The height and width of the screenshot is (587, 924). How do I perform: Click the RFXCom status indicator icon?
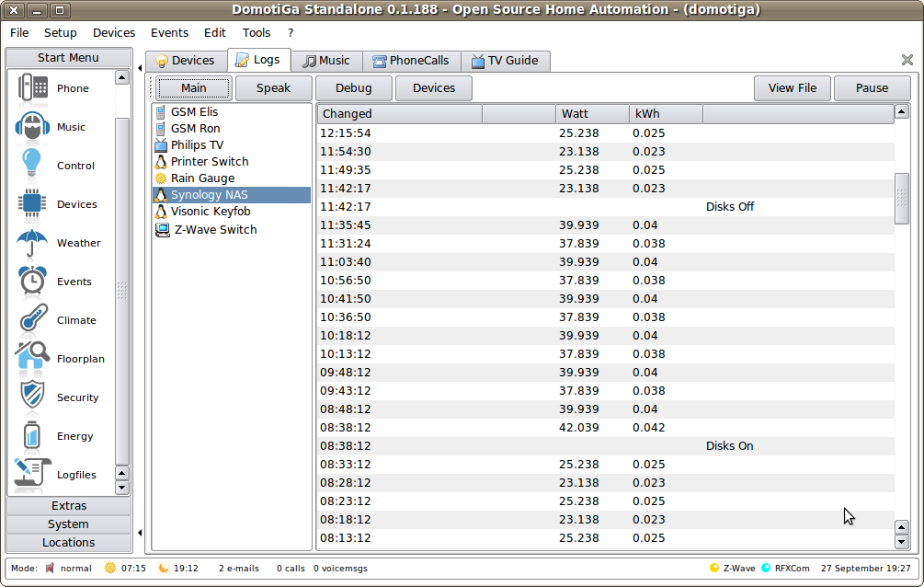766,568
